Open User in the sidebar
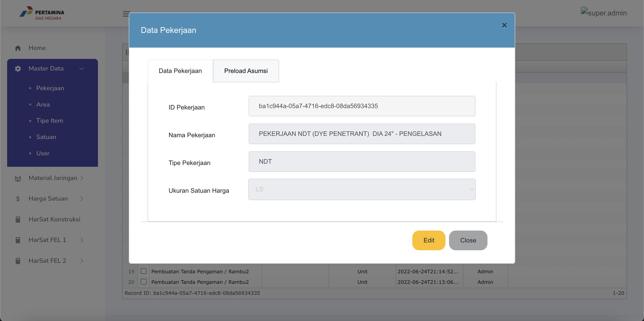Screen dimensions: 644x321 (x=43, y=153)
